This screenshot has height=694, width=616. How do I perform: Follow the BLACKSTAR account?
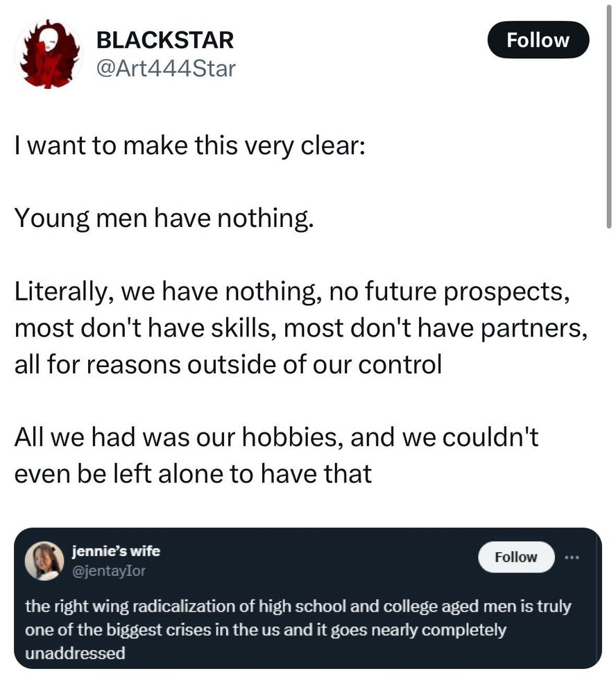[x=538, y=40]
